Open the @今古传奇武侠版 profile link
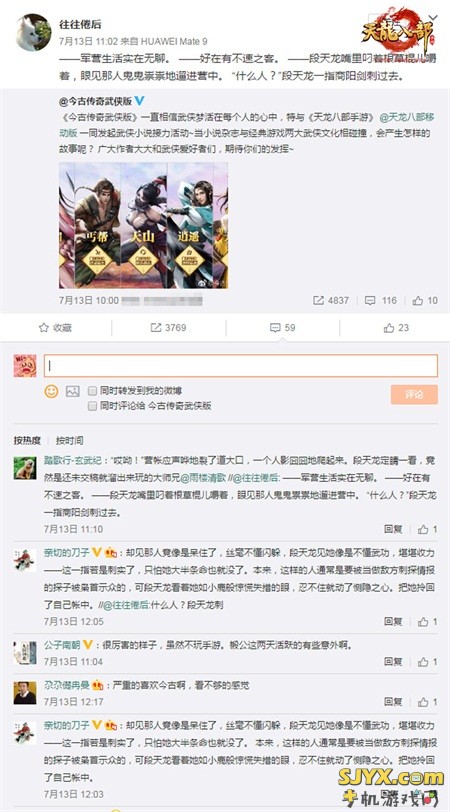The image size is (450, 812). pyautogui.click(x=95, y=101)
